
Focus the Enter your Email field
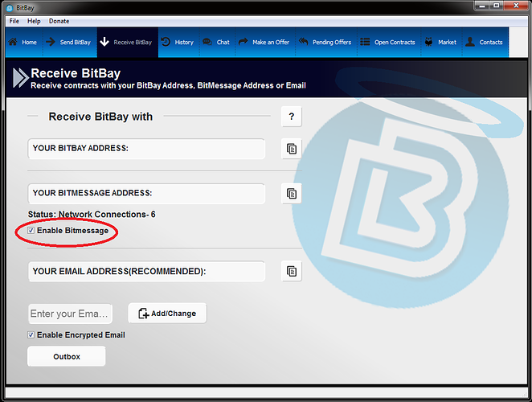(70, 314)
